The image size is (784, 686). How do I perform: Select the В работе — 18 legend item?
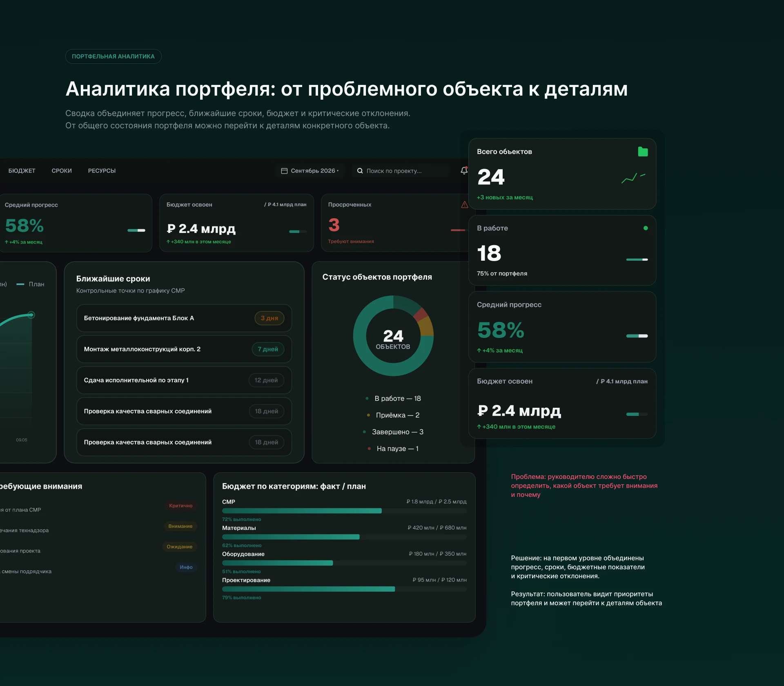coord(393,398)
